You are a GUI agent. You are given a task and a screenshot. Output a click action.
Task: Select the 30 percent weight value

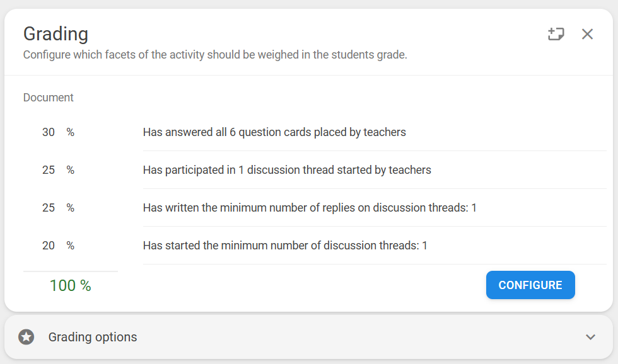[49, 132]
